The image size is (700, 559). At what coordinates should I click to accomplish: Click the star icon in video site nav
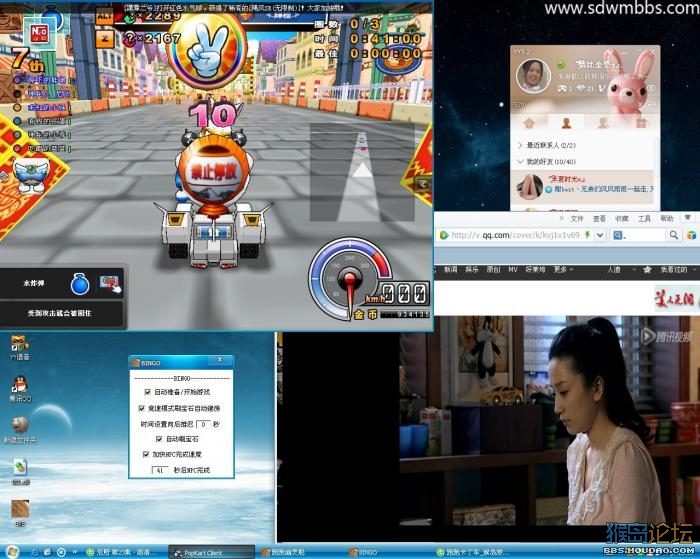click(646, 269)
